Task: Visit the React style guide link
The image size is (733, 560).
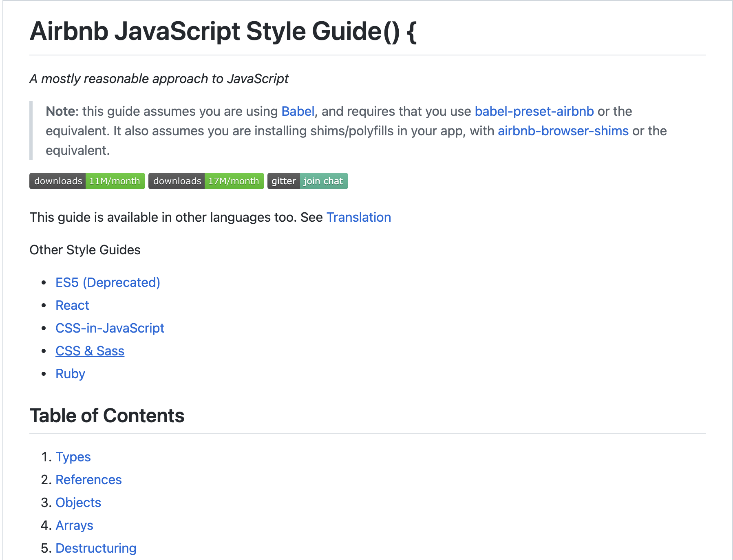Action: click(72, 305)
